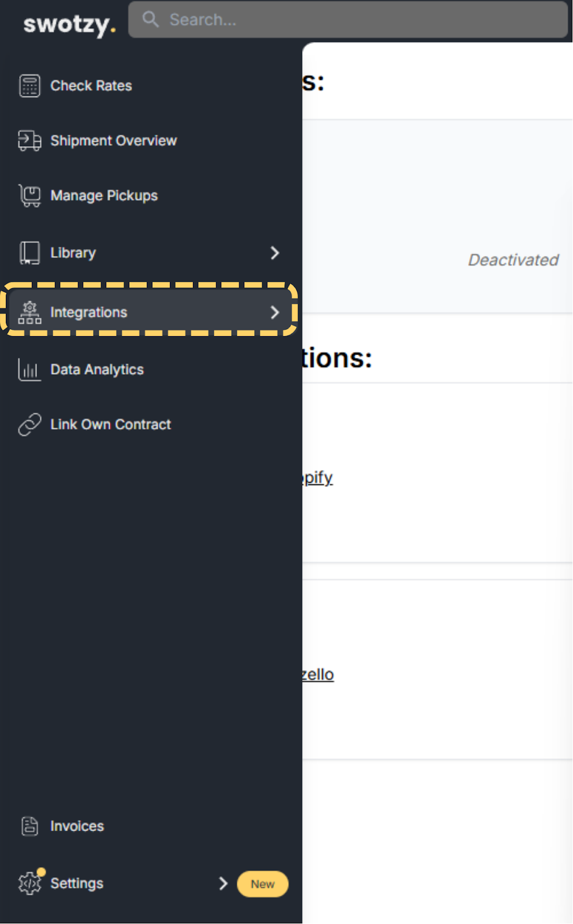Follow the partially visible 'zello' link
The image size is (573, 924).
[318, 675]
